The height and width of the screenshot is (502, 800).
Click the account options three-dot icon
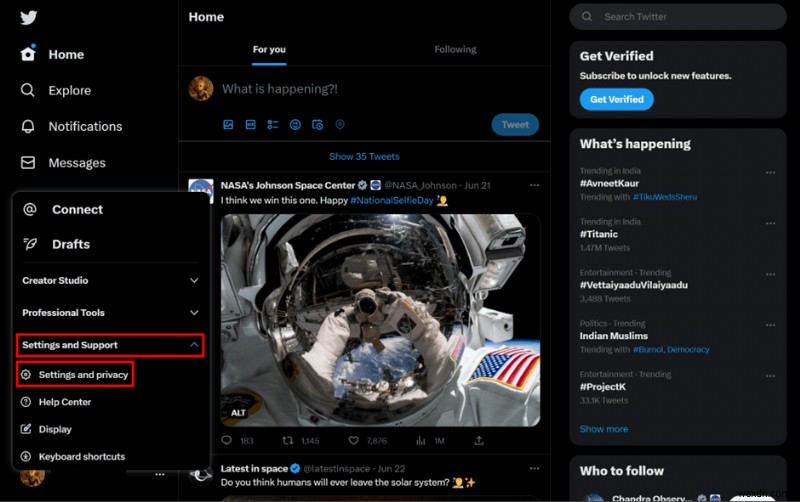click(x=160, y=474)
